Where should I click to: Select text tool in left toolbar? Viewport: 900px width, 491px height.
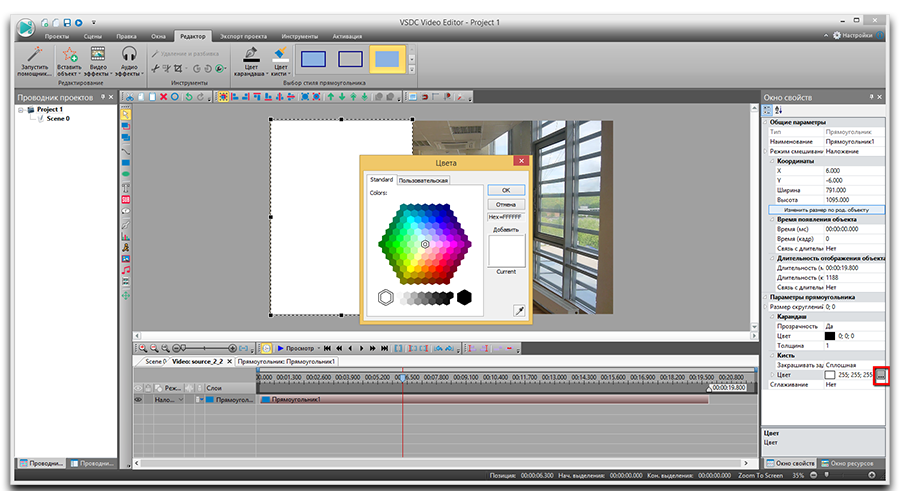(126, 188)
